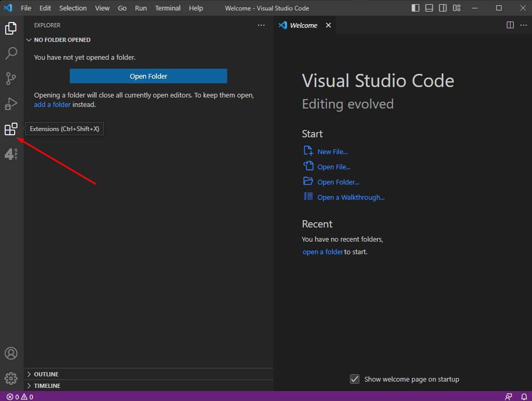Toggle the secondary side bar layout icon
The width and height of the screenshot is (532, 401).
click(443, 8)
